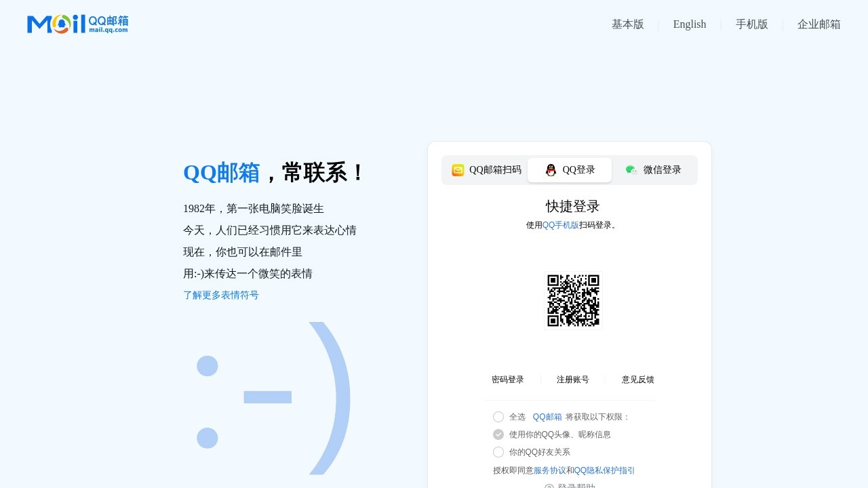This screenshot has width=868, height=488.
Task: Click the yellow envelope icon on QQ邮箱扫码 tab
Action: coord(458,170)
